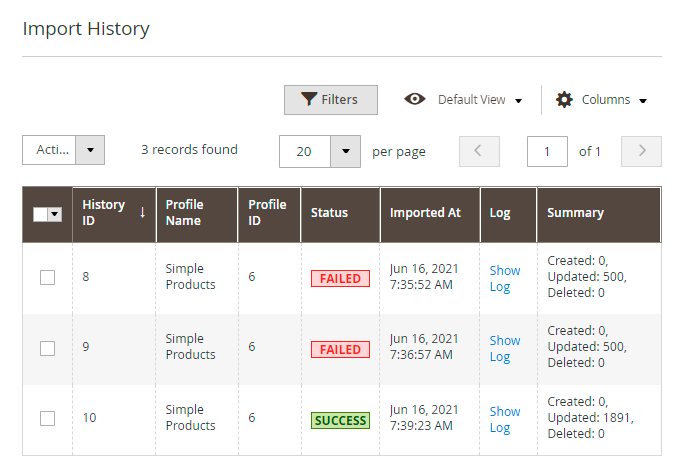Screen dimensions: 685x466
Task: Open Show Log for history 10
Action: point(504,419)
